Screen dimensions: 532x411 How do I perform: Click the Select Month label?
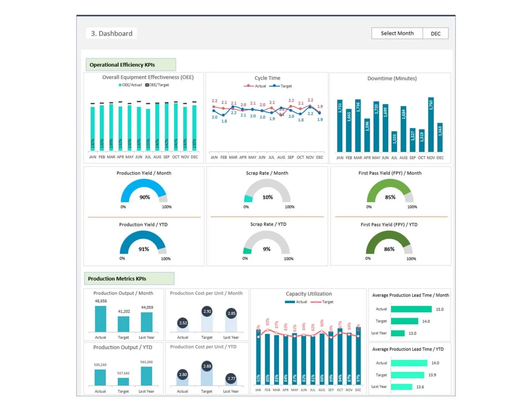pos(397,33)
